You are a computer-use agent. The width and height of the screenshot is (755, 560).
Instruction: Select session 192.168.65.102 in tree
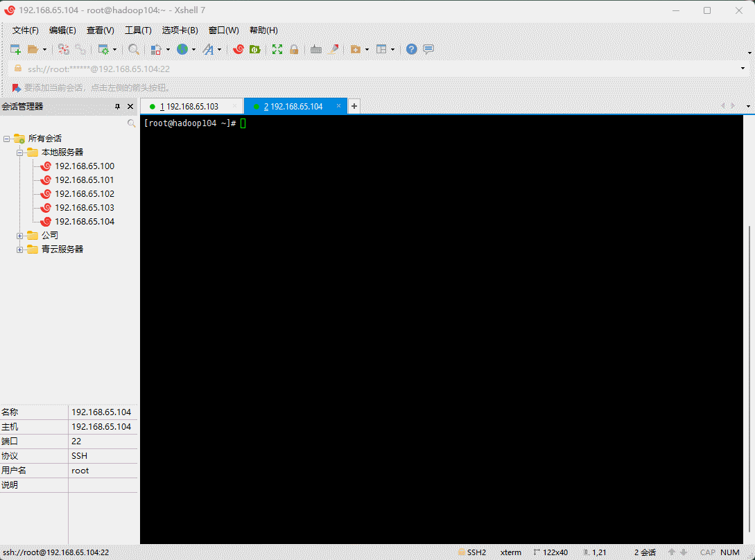(85, 194)
